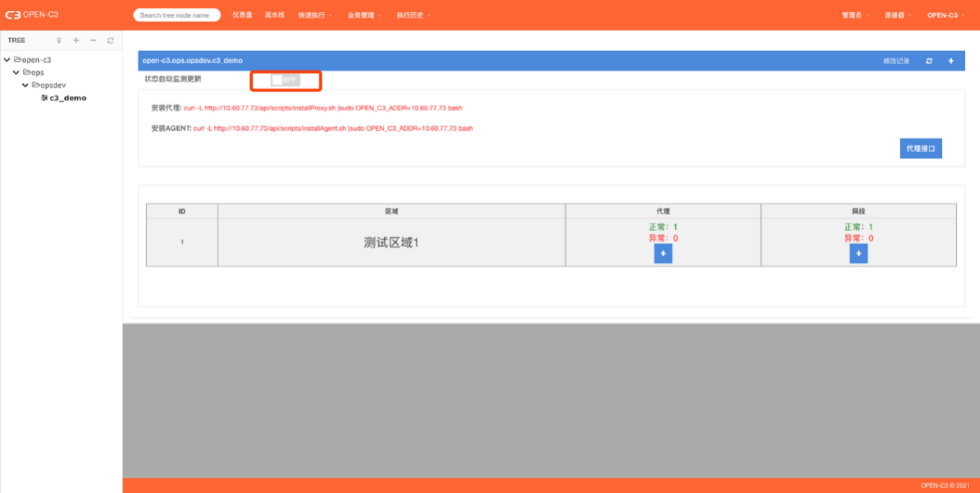Click refresh icon in blue header bar
The width and height of the screenshot is (980, 493).
coord(929,61)
